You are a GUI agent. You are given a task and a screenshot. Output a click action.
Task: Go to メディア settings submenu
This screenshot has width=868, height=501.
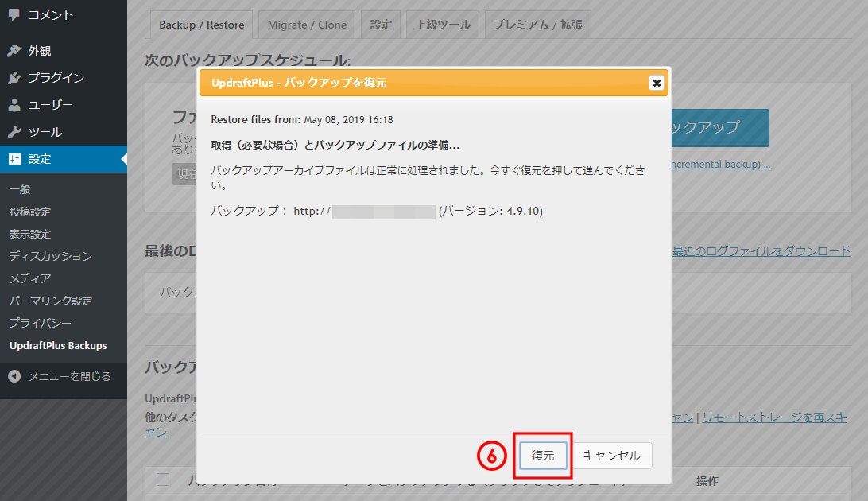[x=30, y=278]
